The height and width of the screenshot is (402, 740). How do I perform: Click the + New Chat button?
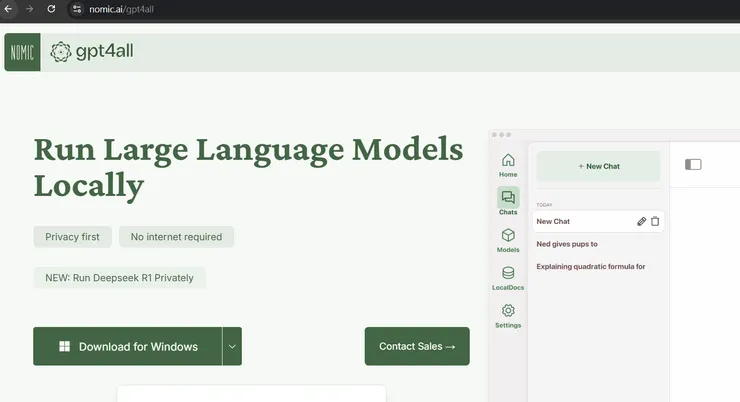click(x=598, y=166)
